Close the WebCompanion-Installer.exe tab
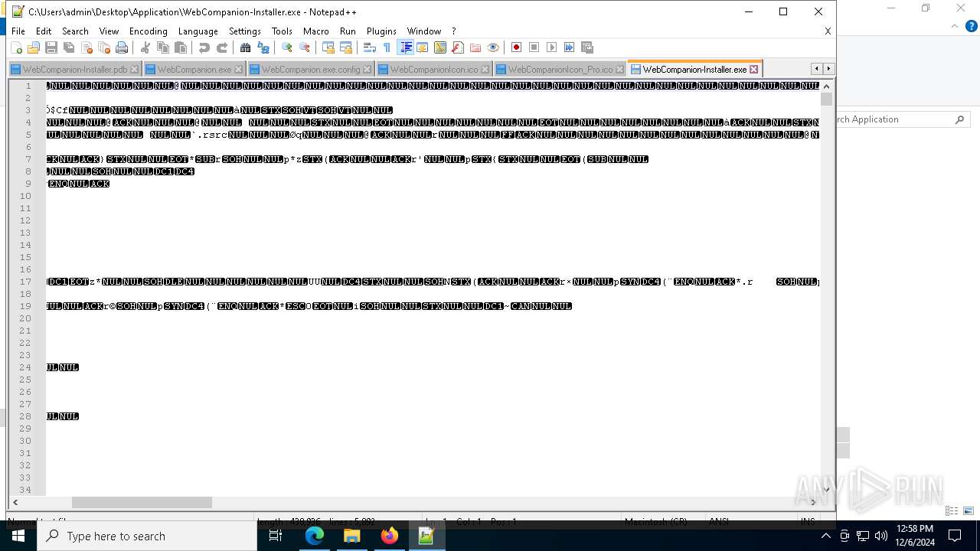This screenshot has height=551, width=980. point(753,70)
